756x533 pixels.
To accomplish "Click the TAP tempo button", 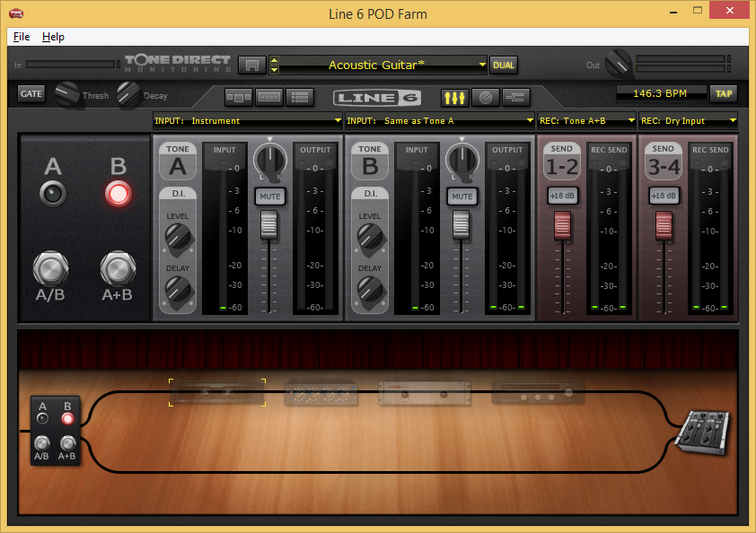I will (x=722, y=93).
